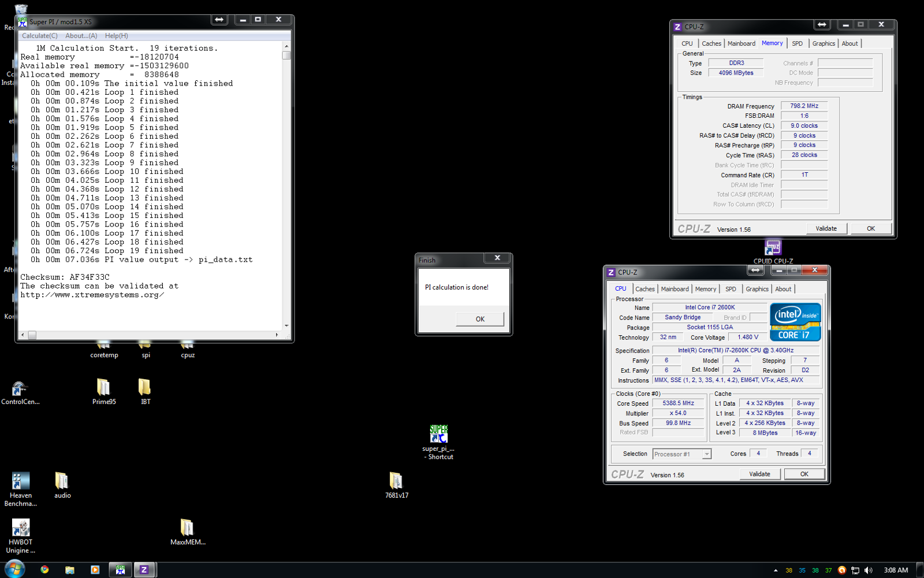Open Windows Media Player taskbar icon

point(95,570)
